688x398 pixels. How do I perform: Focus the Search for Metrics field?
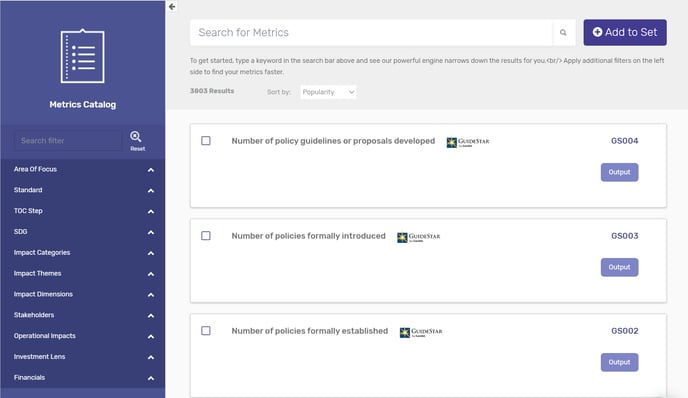[x=371, y=32]
